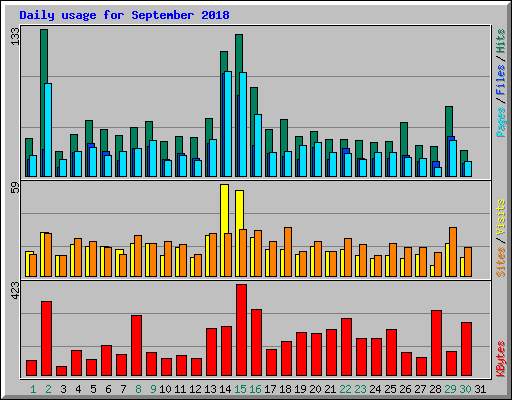
Task: Click the "59" axis maximum label
Action: 15,188
